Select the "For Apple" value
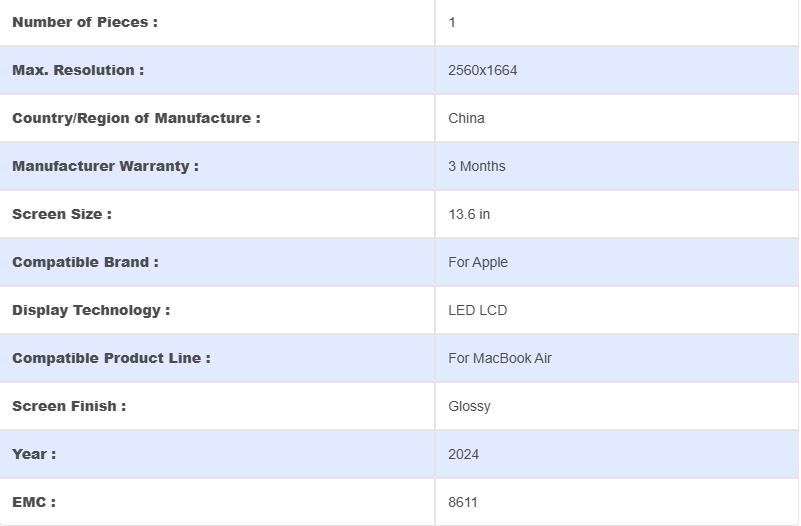The image size is (801, 526). pos(478,262)
